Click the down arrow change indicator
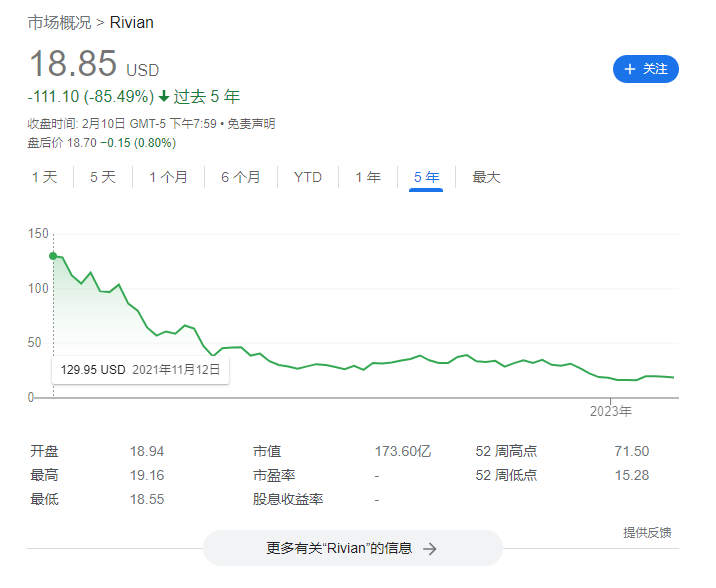Viewport: 716px width, 588px height. coord(163,96)
